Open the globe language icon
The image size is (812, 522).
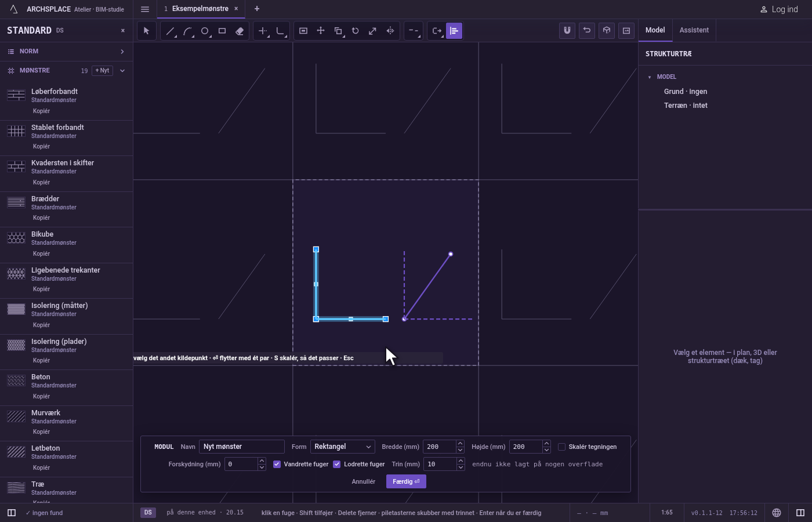(777, 513)
